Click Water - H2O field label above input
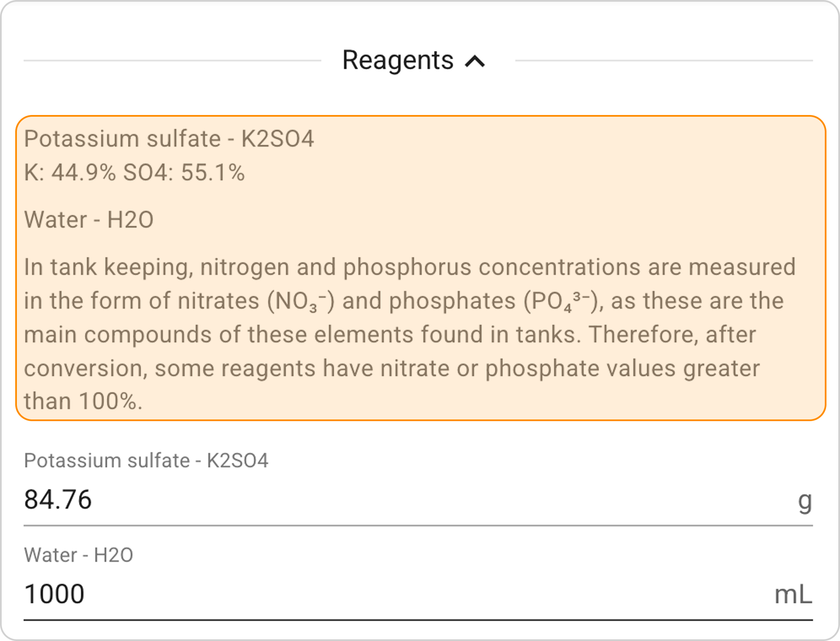840x641 pixels. pos(79,555)
